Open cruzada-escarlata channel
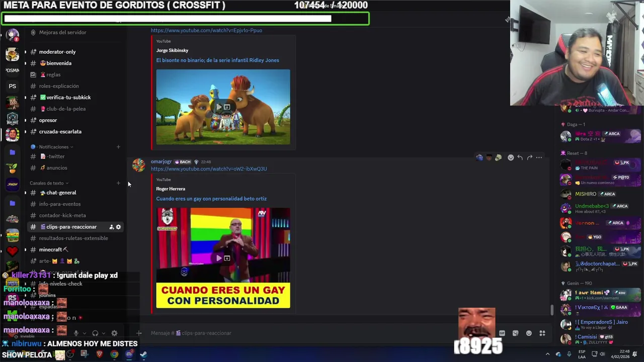Image resolution: width=644 pixels, height=362 pixels. 60,132
